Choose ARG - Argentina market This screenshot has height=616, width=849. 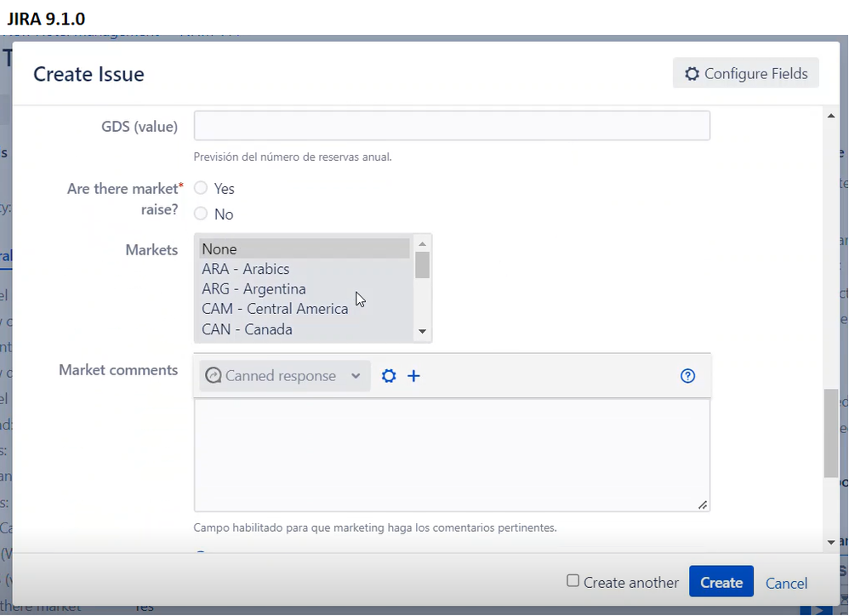point(305,289)
